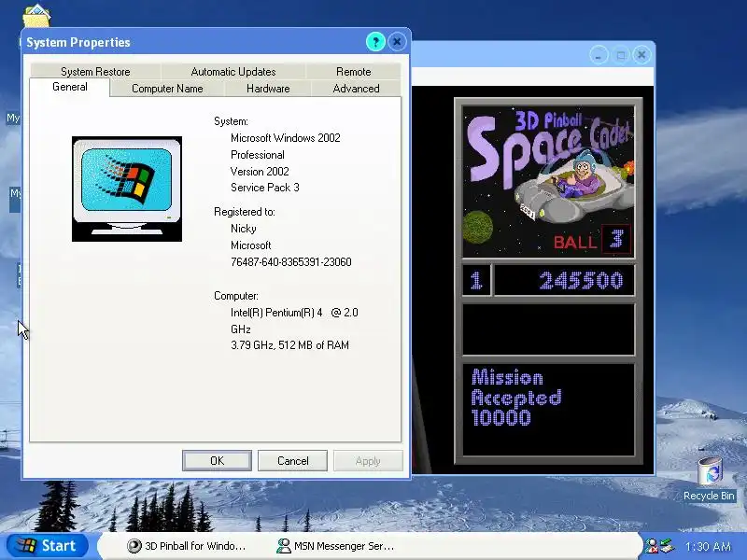
Task: Confirm with the OK button
Action: pos(217,460)
